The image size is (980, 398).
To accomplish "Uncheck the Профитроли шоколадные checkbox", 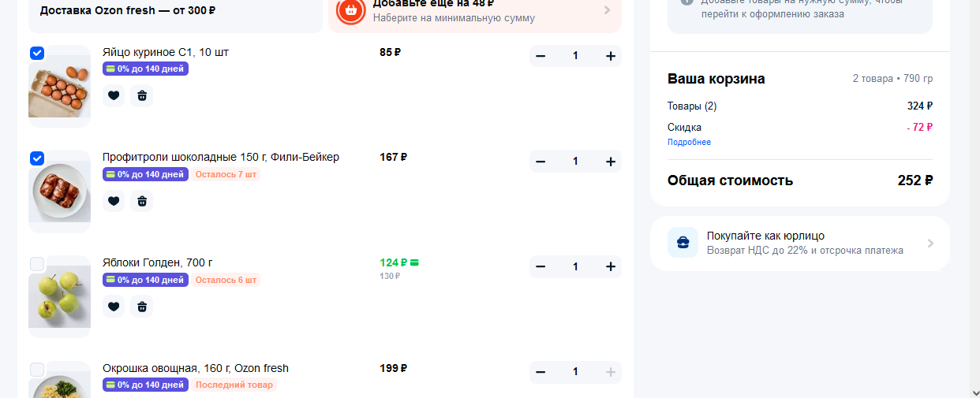I will click(37, 158).
